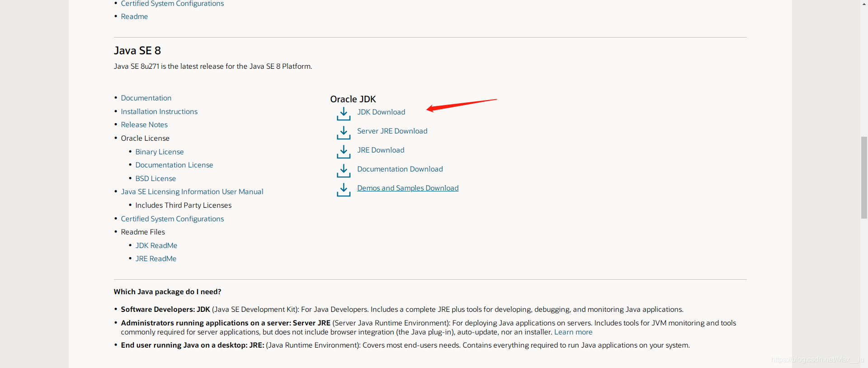Click the Oracle License list item text

click(x=145, y=138)
